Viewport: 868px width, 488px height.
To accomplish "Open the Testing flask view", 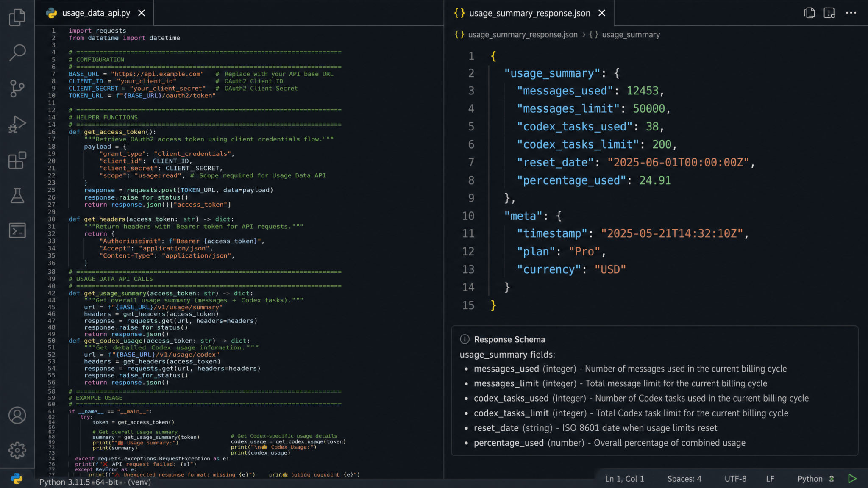I will tap(17, 196).
